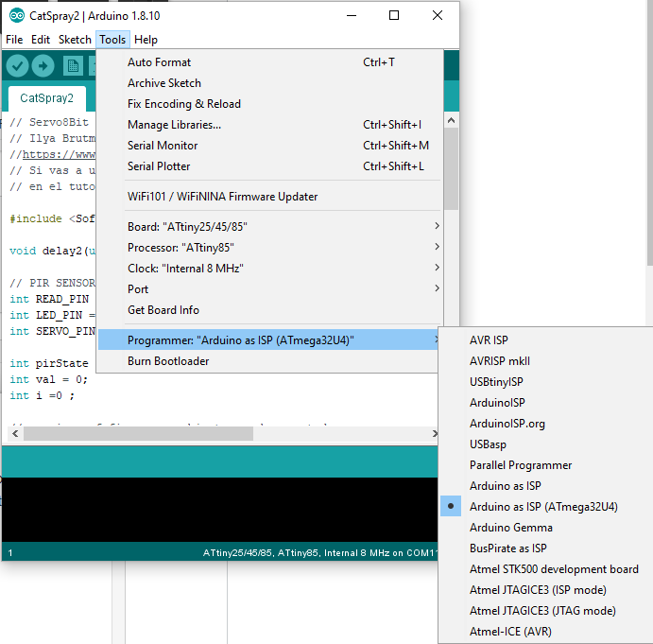This screenshot has height=644, width=653.
Task: Open WiFi101 / WiFiNINA Firmware Updater
Action: [269, 197]
